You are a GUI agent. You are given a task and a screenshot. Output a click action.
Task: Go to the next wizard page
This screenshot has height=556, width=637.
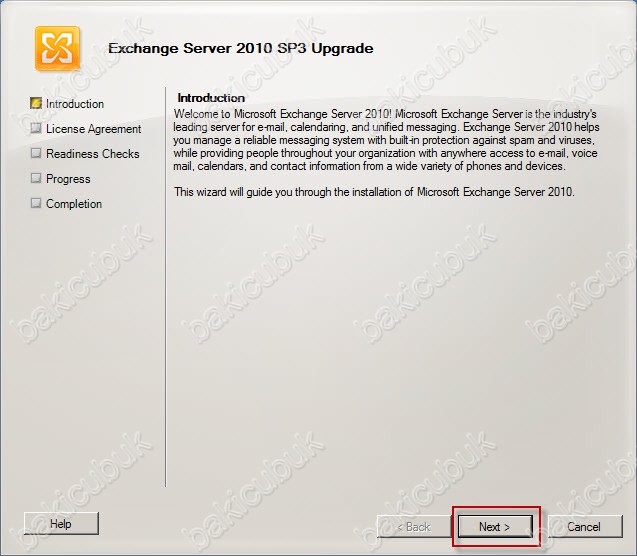495,527
